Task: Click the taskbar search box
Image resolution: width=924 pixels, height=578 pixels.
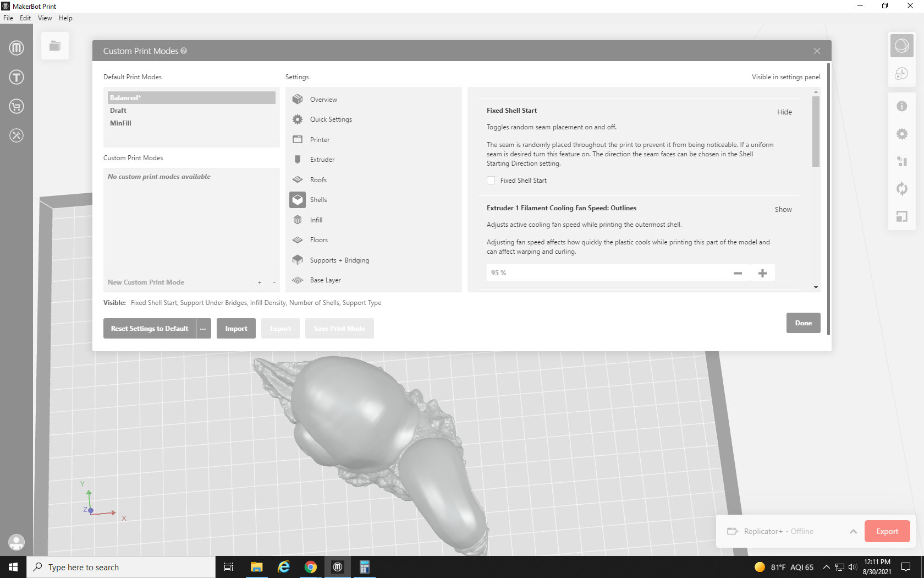Action: tap(121, 567)
